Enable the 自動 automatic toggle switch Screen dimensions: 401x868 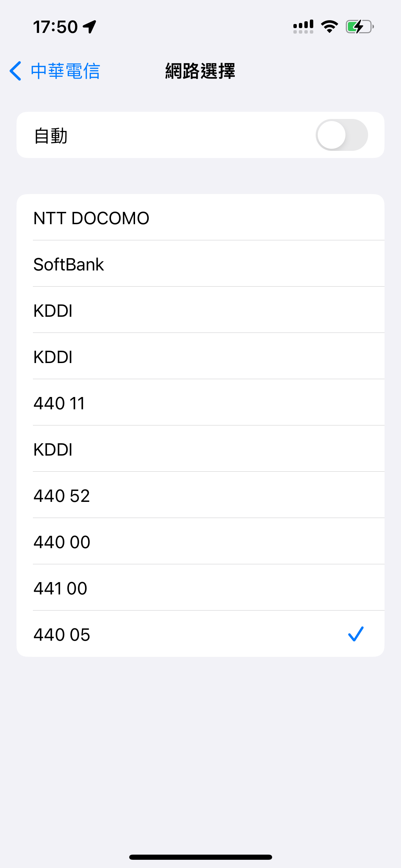[x=342, y=135]
